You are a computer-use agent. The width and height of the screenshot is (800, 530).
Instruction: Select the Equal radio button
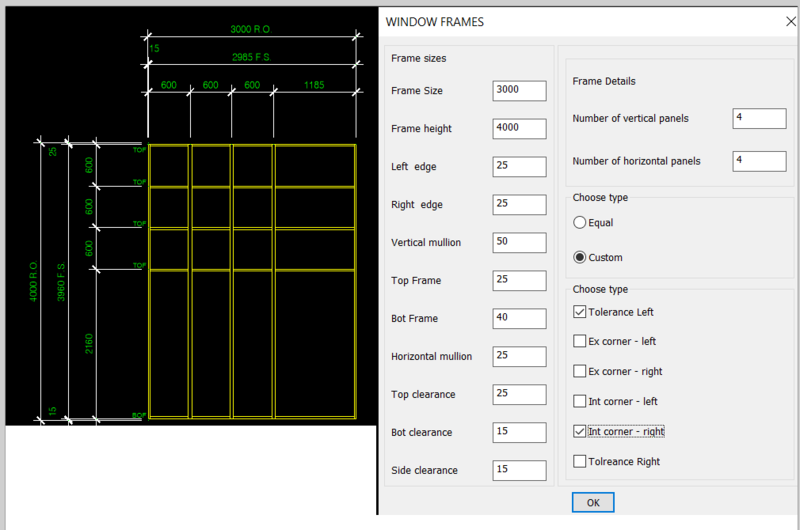pyautogui.click(x=580, y=223)
